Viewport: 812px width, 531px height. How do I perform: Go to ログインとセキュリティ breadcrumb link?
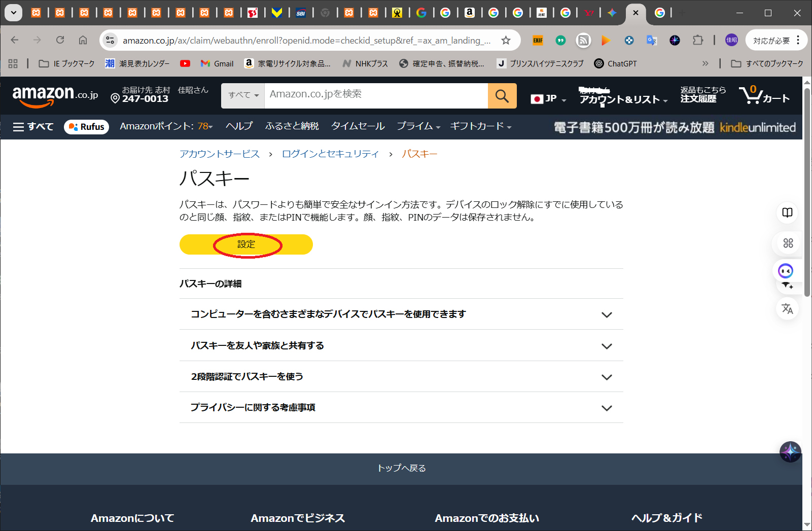[x=330, y=154]
